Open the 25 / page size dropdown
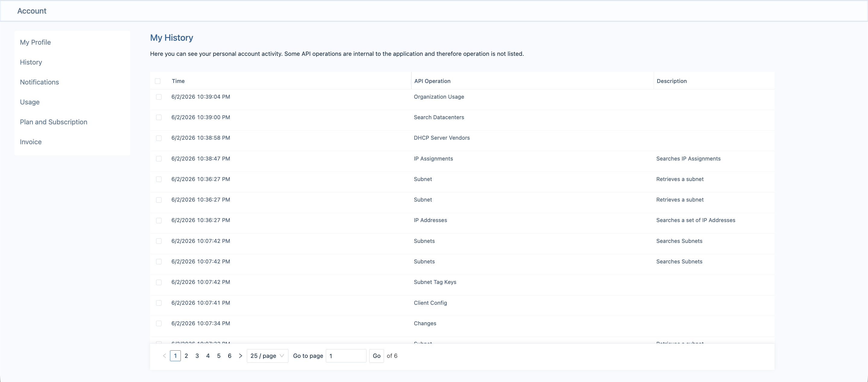The width and height of the screenshot is (868, 382). tap(268, 356)
